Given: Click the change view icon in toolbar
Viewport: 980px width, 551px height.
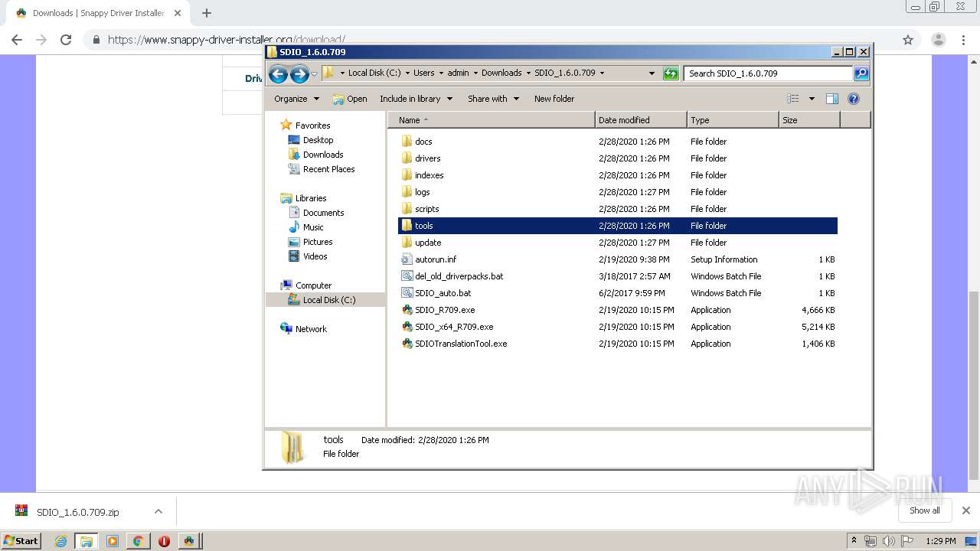Looking at the screenshot, I should [793, 99].
